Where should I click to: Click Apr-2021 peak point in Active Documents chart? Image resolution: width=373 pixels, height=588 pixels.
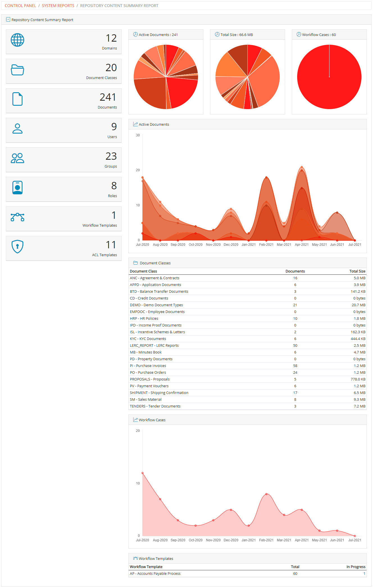[302, 167]
